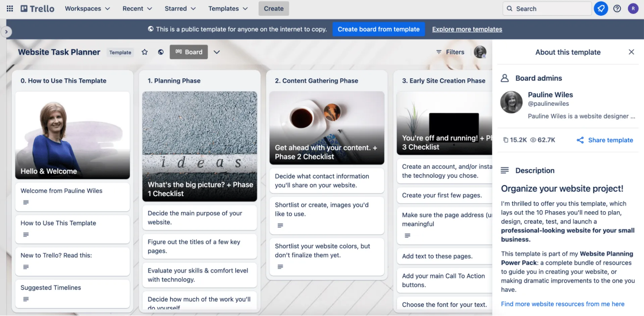The image size is (644, 316).
Task: Open Evaluate your skills & comfort card
Action: click(200, 275)
